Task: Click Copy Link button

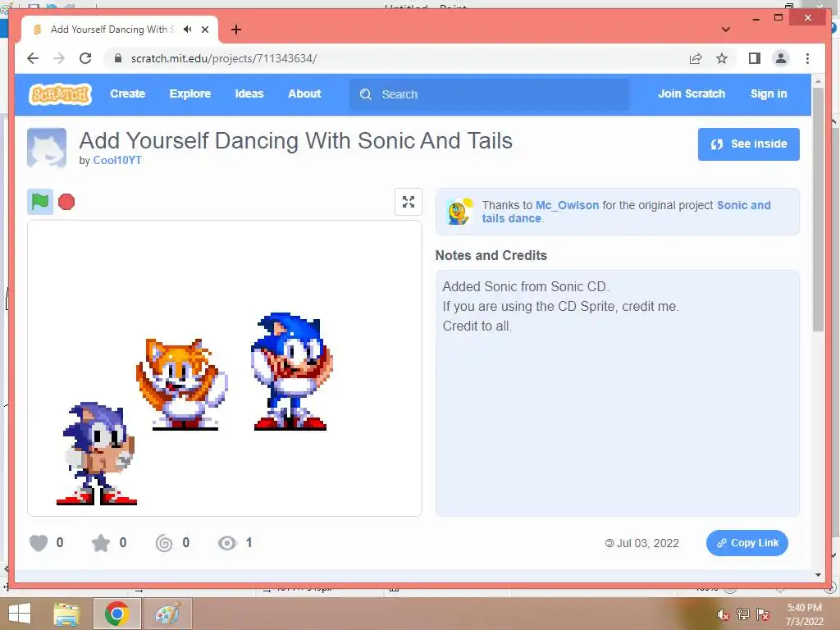Action: (x=747, y=543)
